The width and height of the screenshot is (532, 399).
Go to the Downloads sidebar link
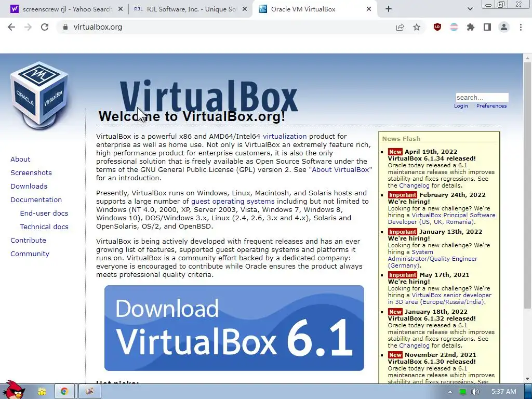[29, 187]
